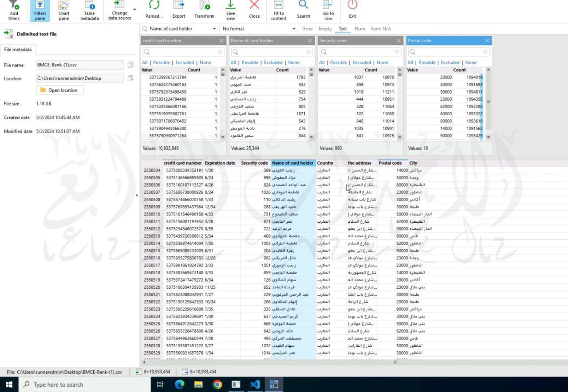Select the File metadata tab
Screen dimensions: 568x392
pyautogui.click(x=18, y=50)
